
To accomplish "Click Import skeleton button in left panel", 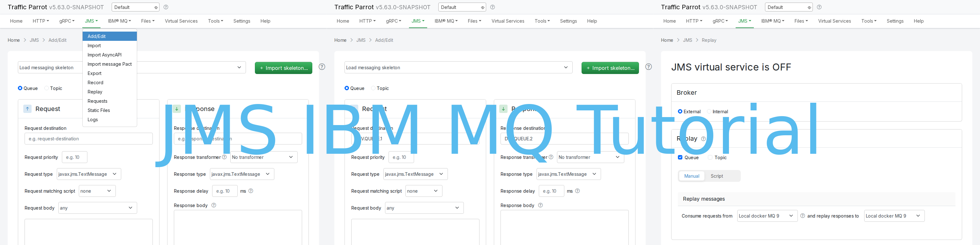I will click(283, 68).
